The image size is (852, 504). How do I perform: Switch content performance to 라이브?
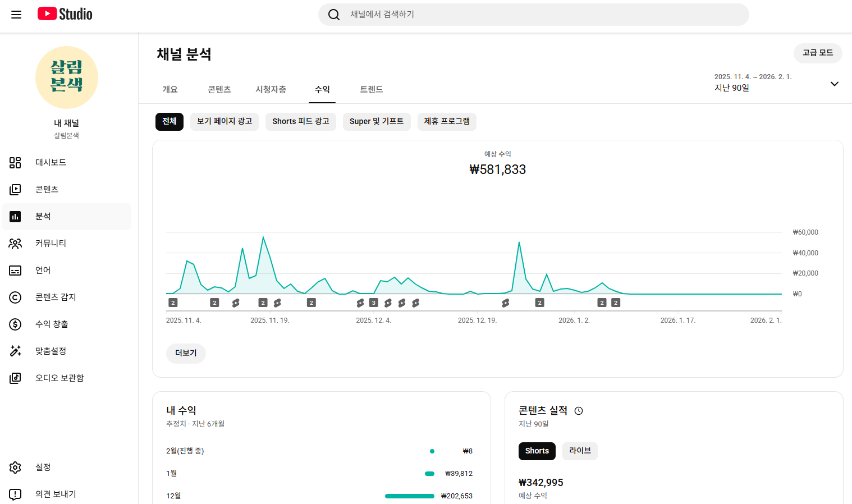coord(580,451)
